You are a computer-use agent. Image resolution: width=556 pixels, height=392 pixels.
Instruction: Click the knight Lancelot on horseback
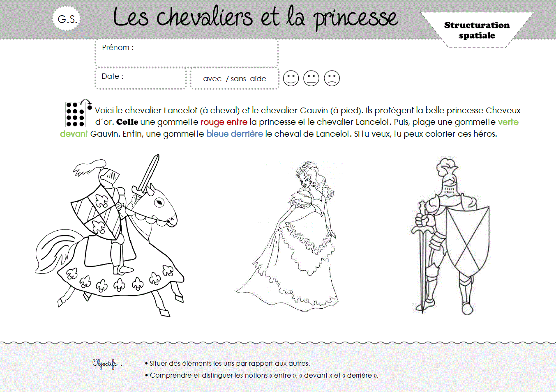pos(110,236)
